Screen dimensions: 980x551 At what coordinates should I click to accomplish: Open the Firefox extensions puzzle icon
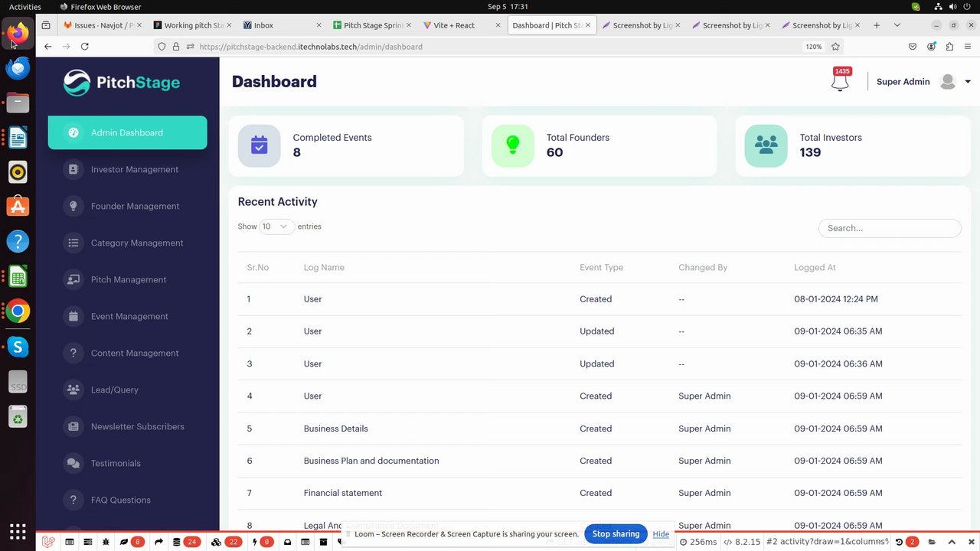[949, 47]
